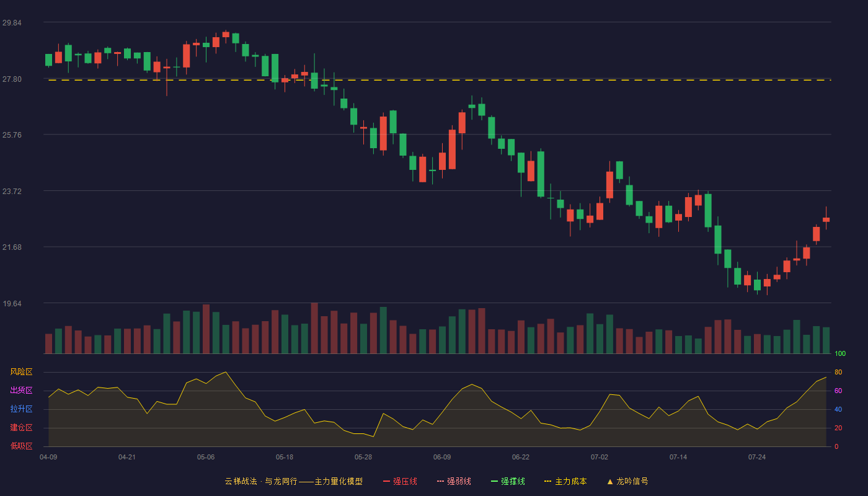Click the 风险区 zone label
Screen dimensions: 868x496
pyautogui.click(x=22, y=372)
